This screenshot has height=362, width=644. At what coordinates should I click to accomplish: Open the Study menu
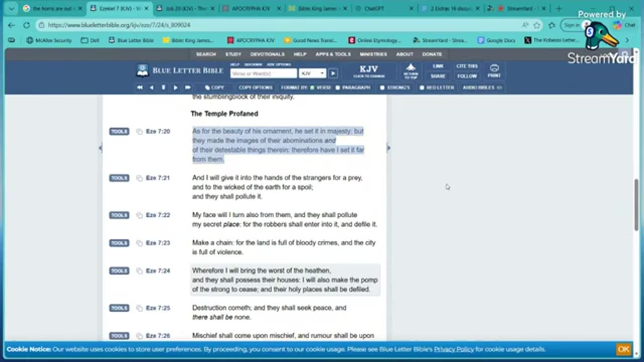tap(233, 54)
